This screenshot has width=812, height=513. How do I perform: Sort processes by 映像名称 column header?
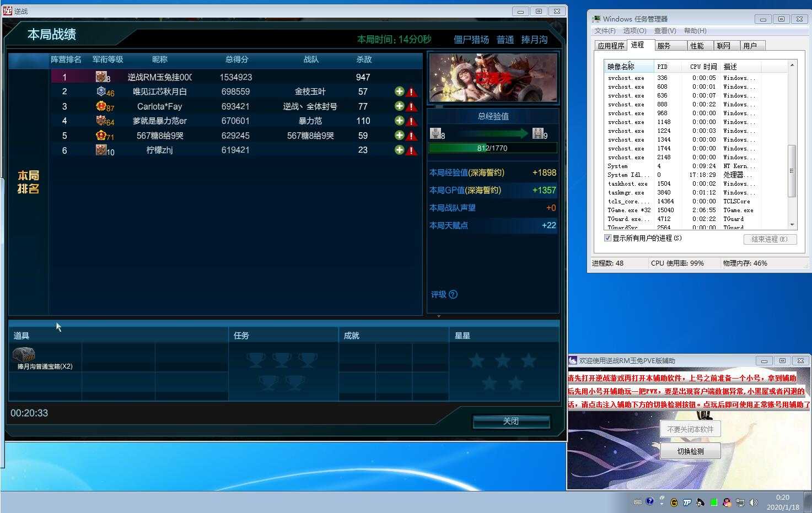tap(628, 66)
